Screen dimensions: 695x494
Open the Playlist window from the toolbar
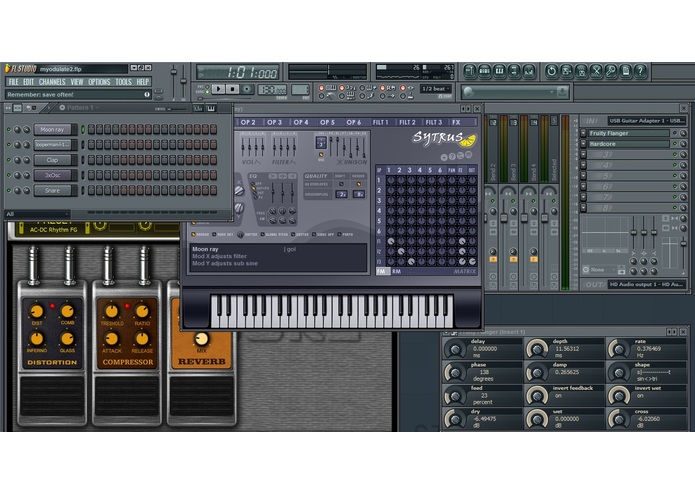(x=470, y=71)
